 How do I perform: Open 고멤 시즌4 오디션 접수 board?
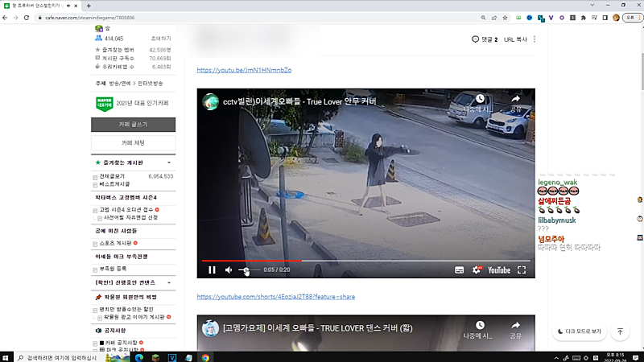point(126,210)
